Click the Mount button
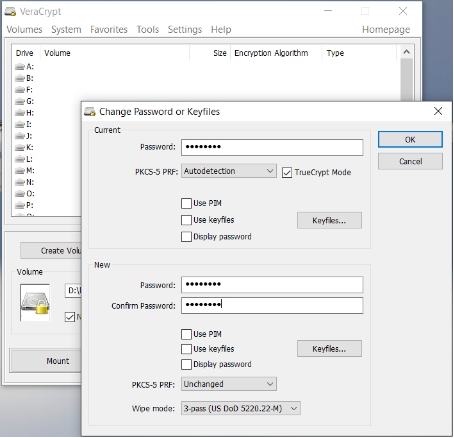Viewport: 454px width, 438px height. click(x=46, y=361)
